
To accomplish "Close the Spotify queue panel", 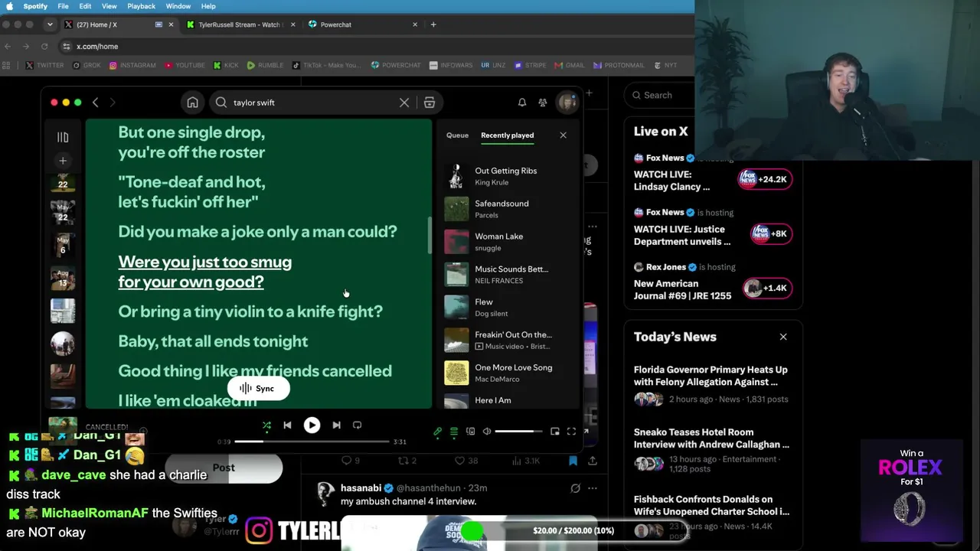I will [x=563, y=135].
